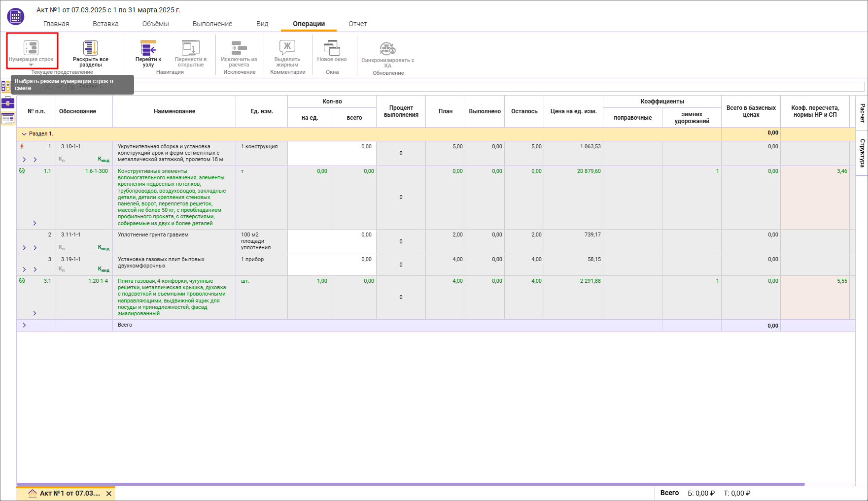This screenshot has height=501, width=868.
Task: Click the Перейти к узлу icon
Action: click(148, 48)
